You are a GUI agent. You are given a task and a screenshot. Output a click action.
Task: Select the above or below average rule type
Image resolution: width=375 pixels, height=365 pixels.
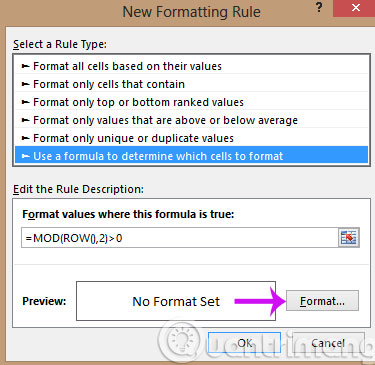pyautogui.click(x=192, y=120)
